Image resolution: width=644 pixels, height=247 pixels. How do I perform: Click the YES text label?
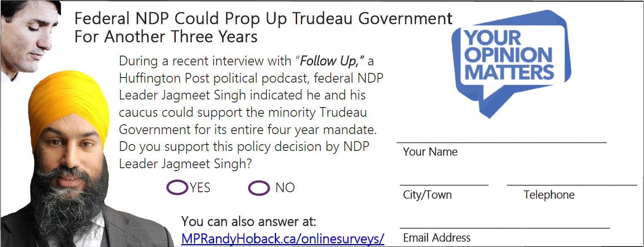click(x=200, y=188)
